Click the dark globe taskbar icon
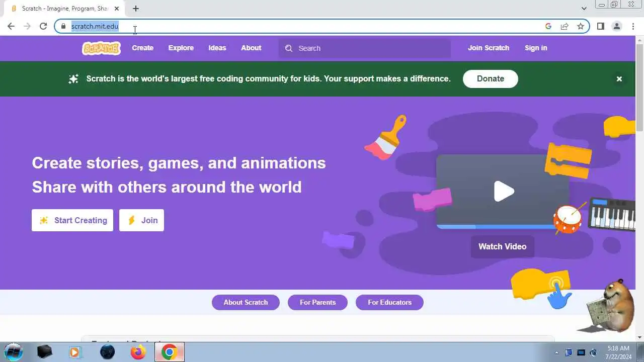The image size is (644, 362). click(x=107, y=352)
